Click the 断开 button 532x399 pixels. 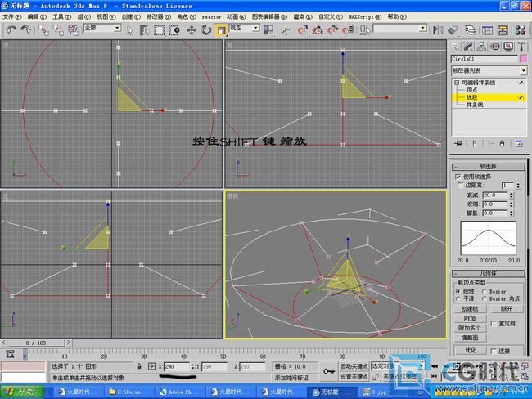tap(506, 309)
